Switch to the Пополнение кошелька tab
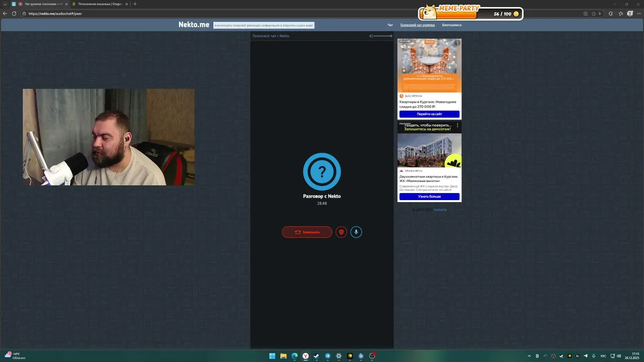 coord(100,4)
